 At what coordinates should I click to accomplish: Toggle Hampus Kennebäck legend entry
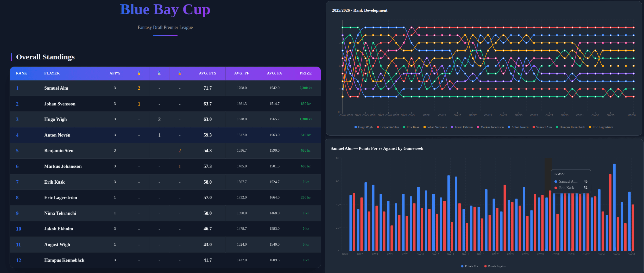tap(570, 127)
